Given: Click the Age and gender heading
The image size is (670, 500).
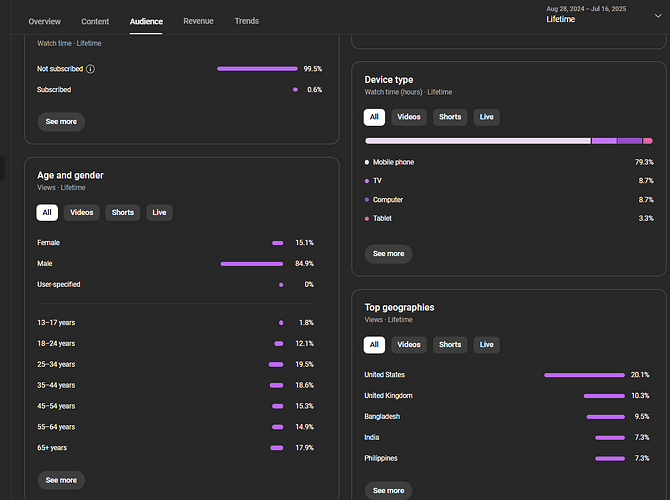Looking at the screenshot, I should pos(71,176).
